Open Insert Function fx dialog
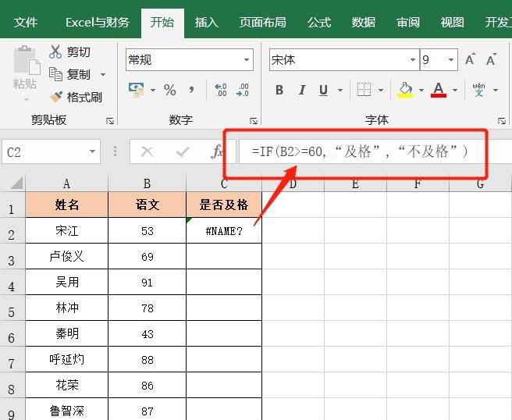Screen dimensions: 512x420 pos(217,151)
